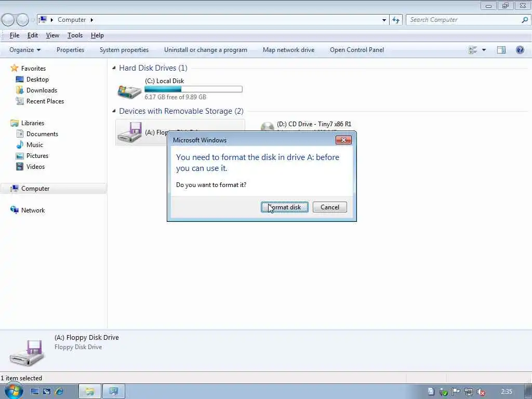Click the C: drive usage bar
532x399 pixels.
193,89
